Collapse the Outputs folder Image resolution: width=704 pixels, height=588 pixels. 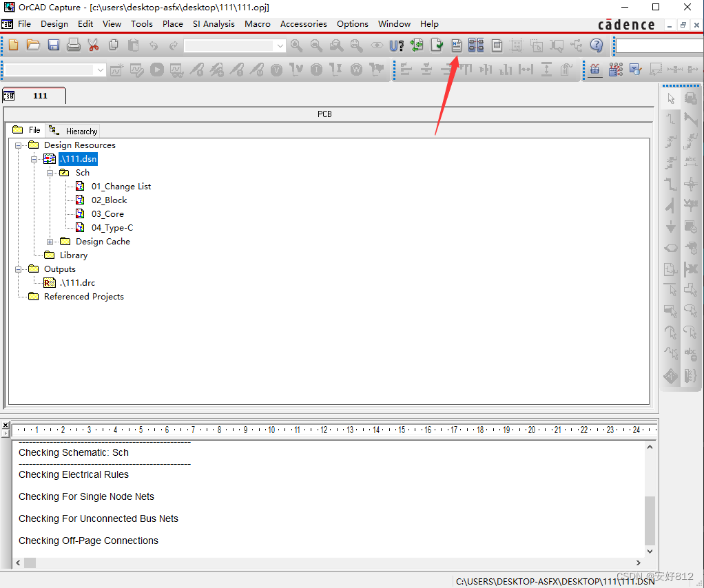coord(19,269)
